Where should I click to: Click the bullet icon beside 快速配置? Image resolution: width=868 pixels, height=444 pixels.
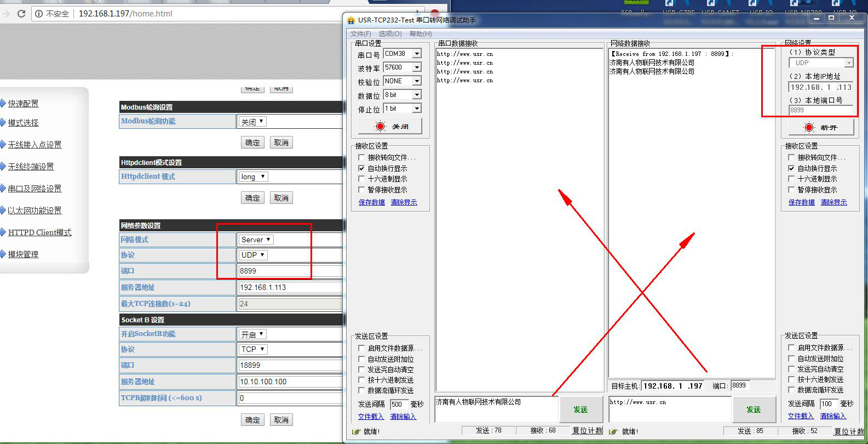click(3, 104)
